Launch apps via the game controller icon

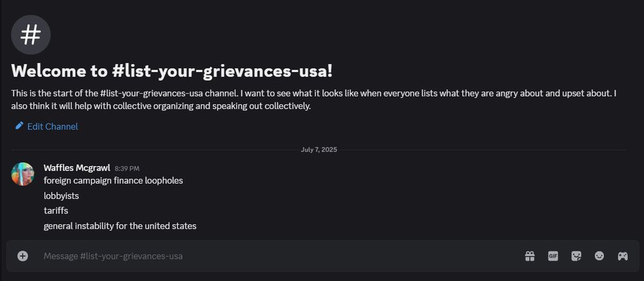coord(623,257)
